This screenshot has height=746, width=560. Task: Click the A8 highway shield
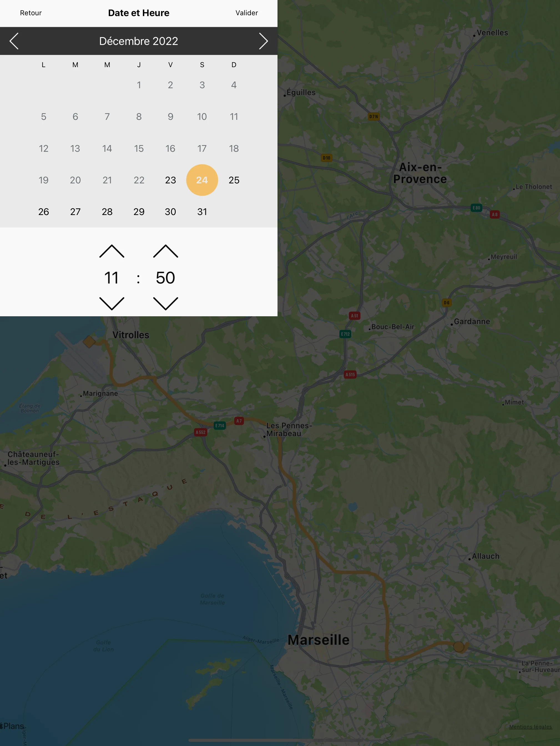click(495, 214)
